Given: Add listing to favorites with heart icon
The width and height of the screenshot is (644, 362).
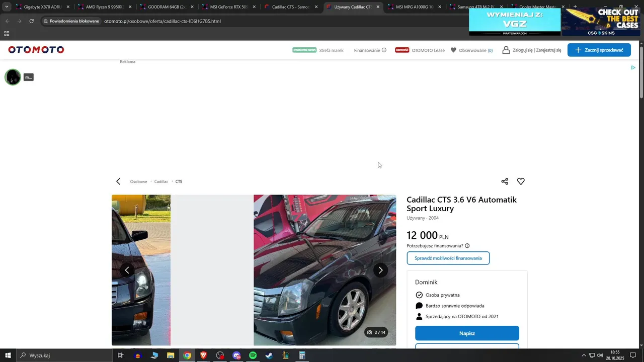Looking at the screenshot, I should [521, 182].
